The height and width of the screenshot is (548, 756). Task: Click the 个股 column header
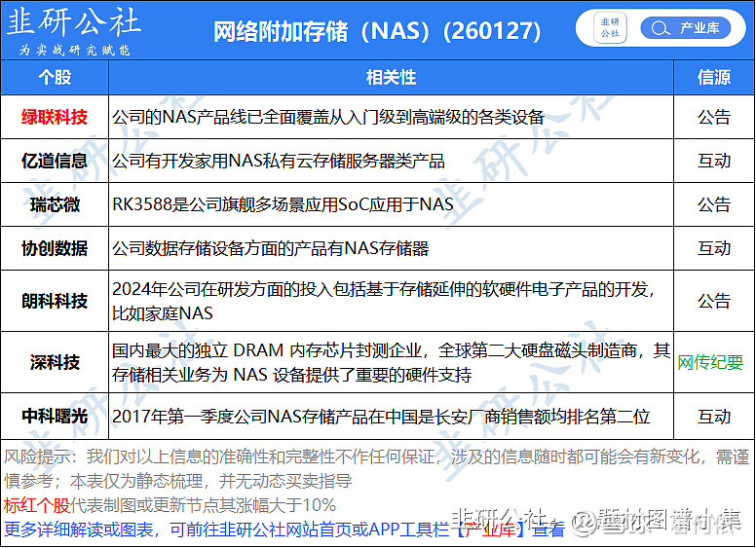click(x=55, y=77)
